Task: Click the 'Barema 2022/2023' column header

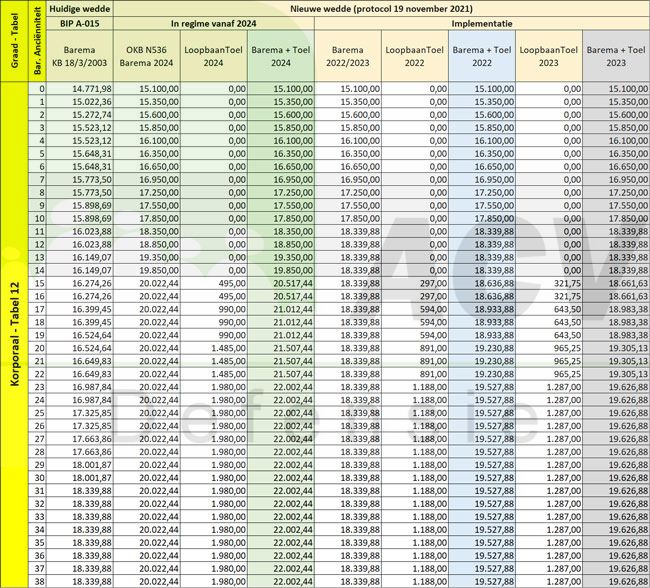Action: click(348, 56)
